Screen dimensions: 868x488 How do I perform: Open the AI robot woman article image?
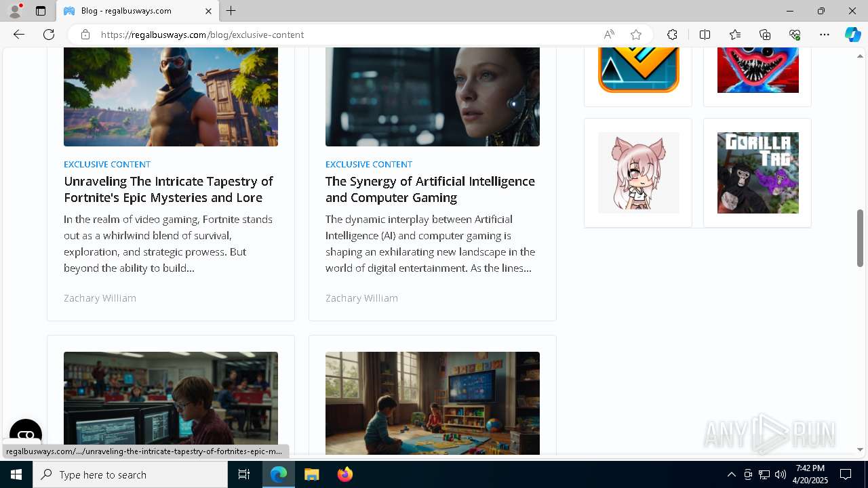[x=433, y=97]
